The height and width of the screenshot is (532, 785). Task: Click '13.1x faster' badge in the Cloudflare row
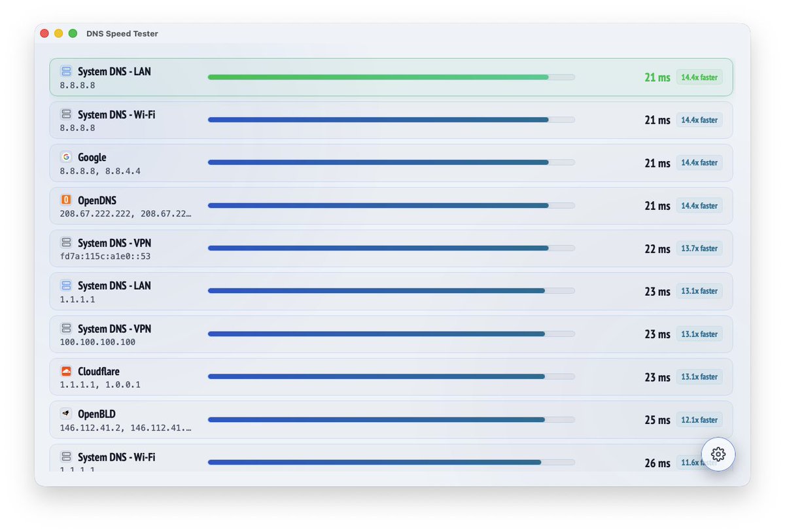click(699, 376)
